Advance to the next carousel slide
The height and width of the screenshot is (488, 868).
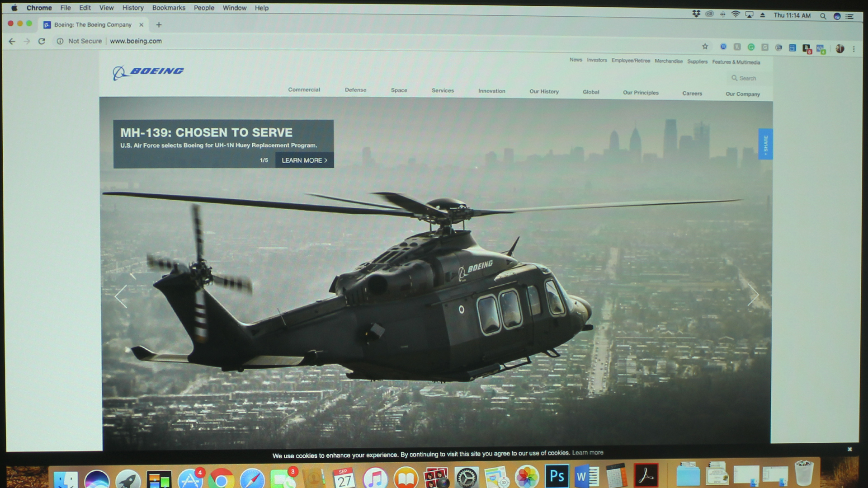coord(753,295)
